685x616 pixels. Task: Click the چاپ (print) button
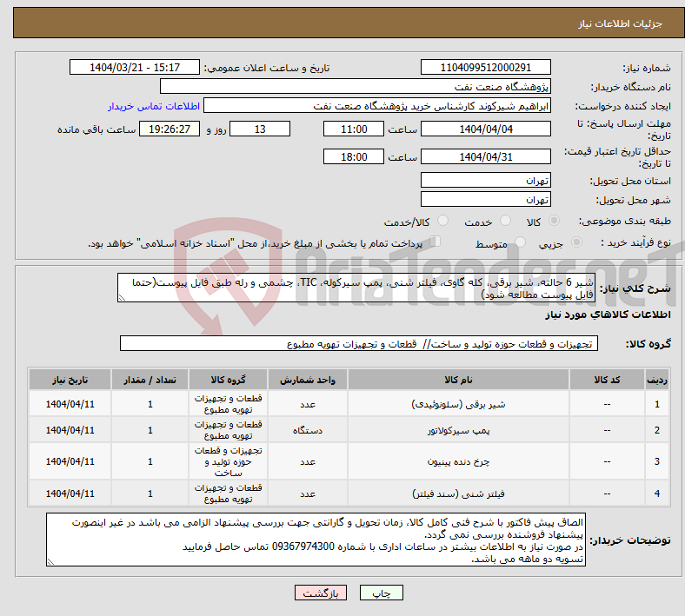(381, 593)
